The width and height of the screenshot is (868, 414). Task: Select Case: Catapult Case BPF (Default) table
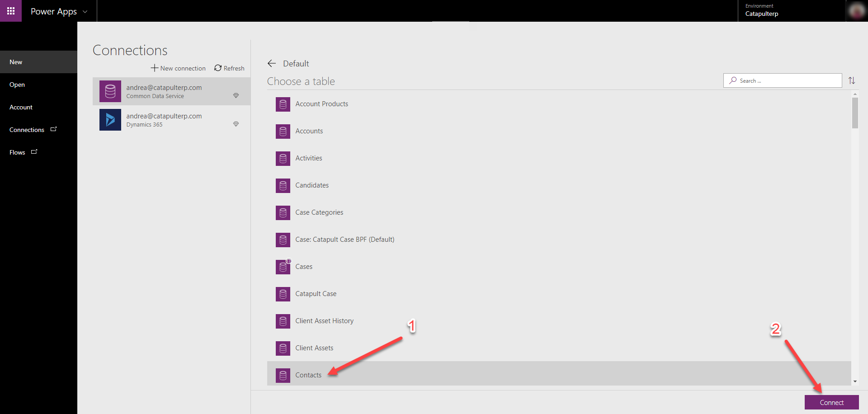(559, 240)
